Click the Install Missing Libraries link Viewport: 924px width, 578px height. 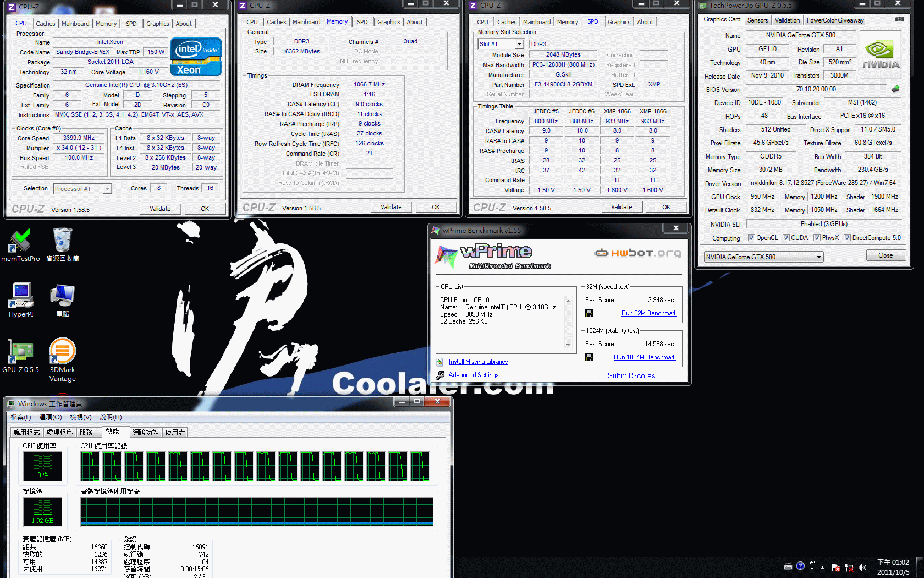coord(478,362)
